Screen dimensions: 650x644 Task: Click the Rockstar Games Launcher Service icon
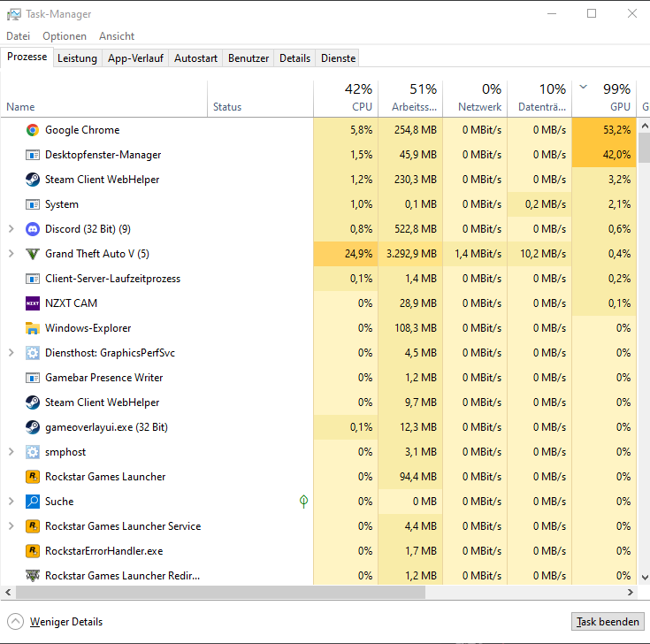click(x=33, y=526)
